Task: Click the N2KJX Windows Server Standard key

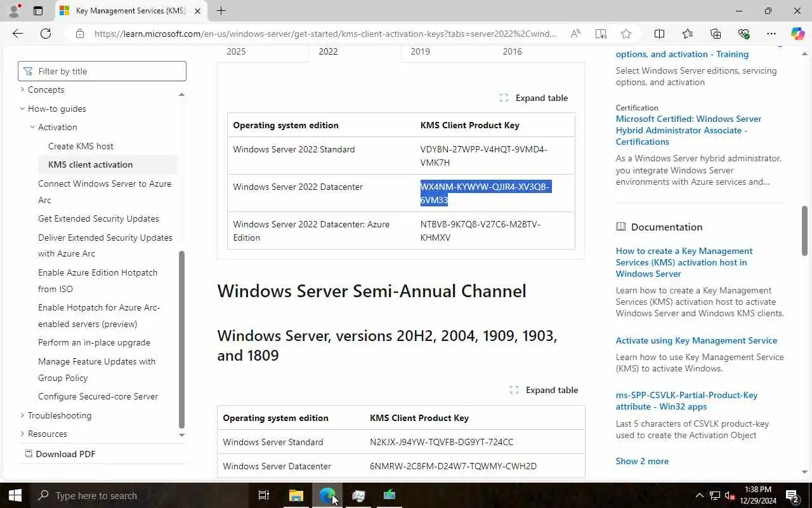Action: (442, 442)
